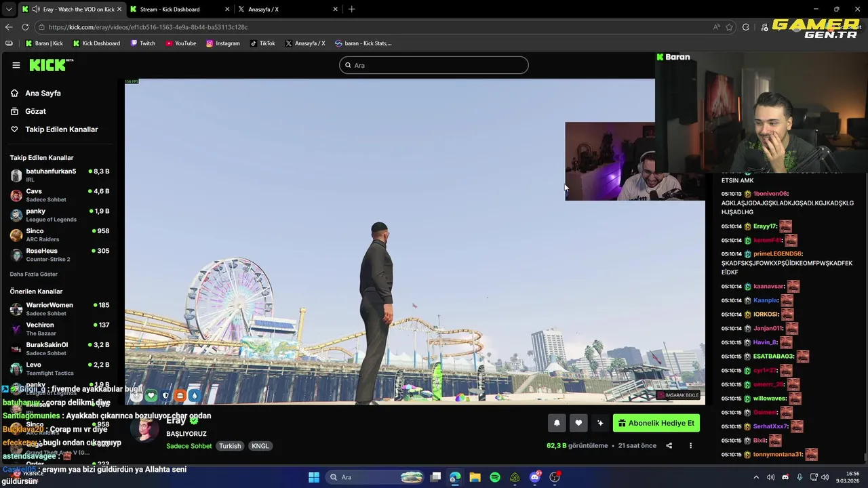The image size is (868, 488).
Task: Open Takip Edilen Kanallar sidebar item
Action: [54, 129]
